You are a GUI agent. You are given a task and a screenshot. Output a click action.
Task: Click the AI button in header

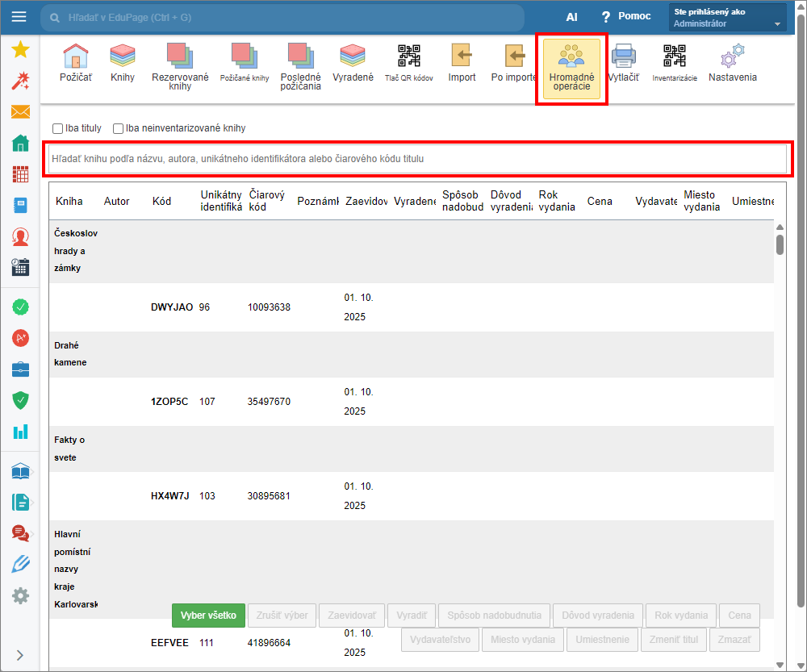tap(571, 16)
